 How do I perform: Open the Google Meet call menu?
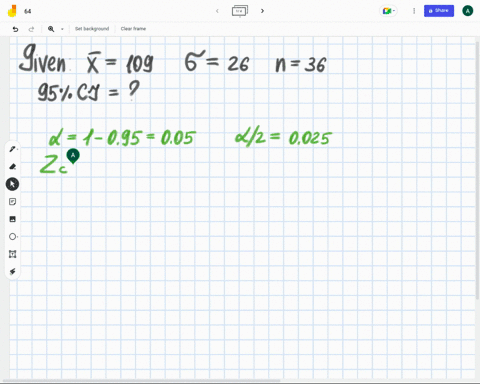click(x=388, y=11)
